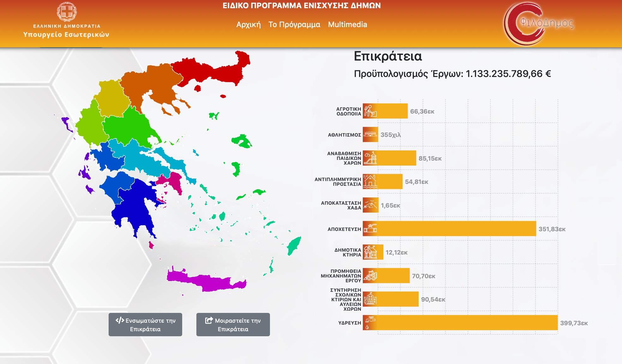Click the water tap icon ΥΔΡΕΥΣΗ
Viewport: 622px width, 364px height.
[370, 323]
